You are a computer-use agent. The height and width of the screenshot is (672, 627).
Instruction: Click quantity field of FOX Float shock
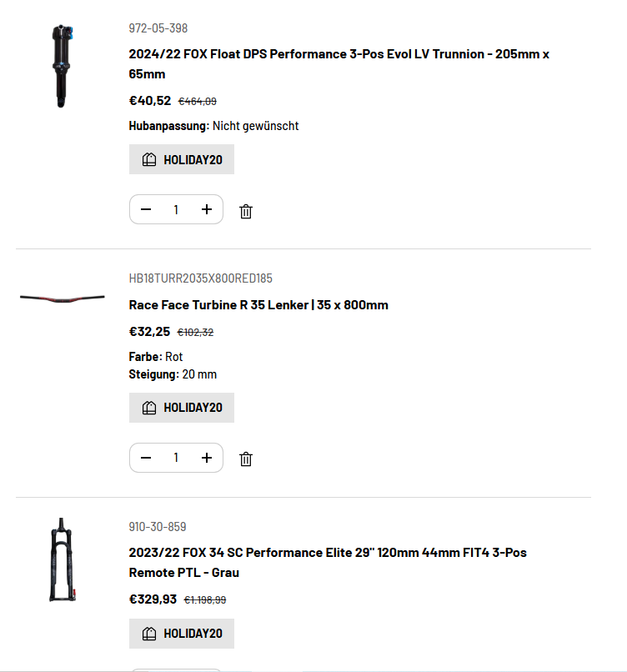click(176, 209)
